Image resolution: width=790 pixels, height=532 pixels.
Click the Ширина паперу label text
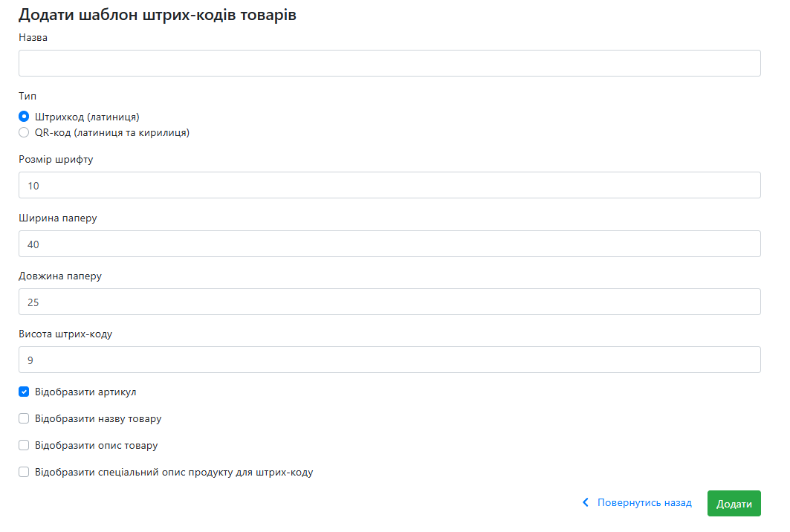click(58, 218)
